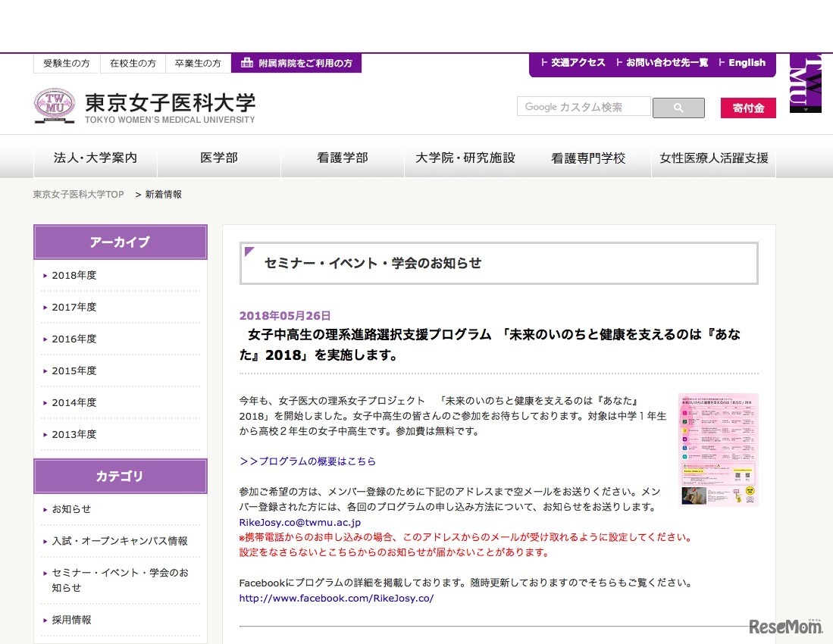Select the 看護専門学校 menu item
The image size is (833, 644).
[589, 158]
